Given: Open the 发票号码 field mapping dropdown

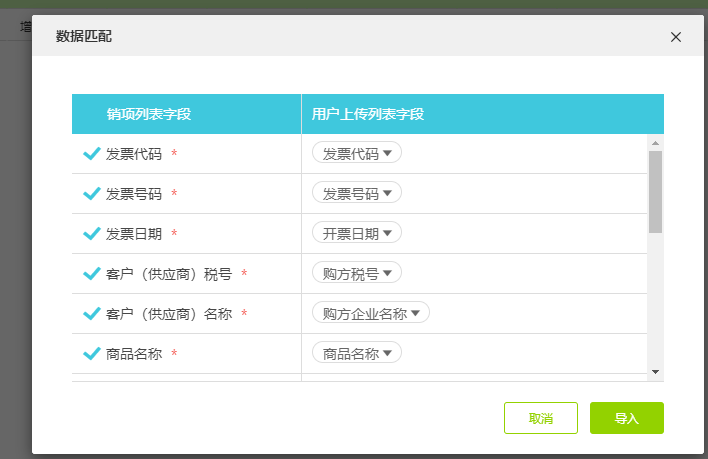Looking at the screenshot, I should coord(357,193).
